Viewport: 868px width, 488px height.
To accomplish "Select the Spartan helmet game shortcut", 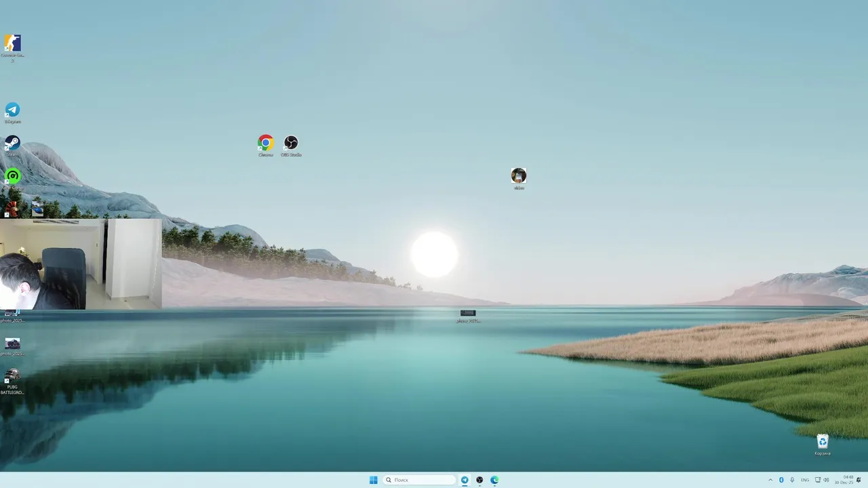I will point(12,208).
